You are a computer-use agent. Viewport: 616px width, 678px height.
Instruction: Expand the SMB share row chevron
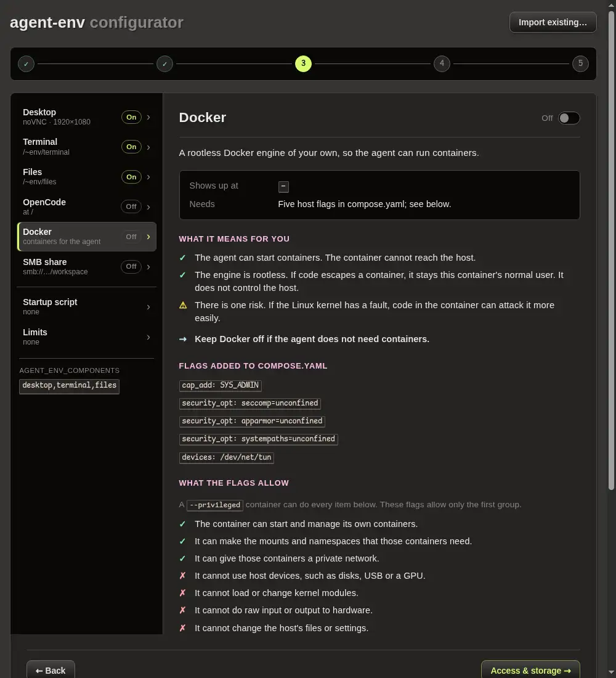148,267
